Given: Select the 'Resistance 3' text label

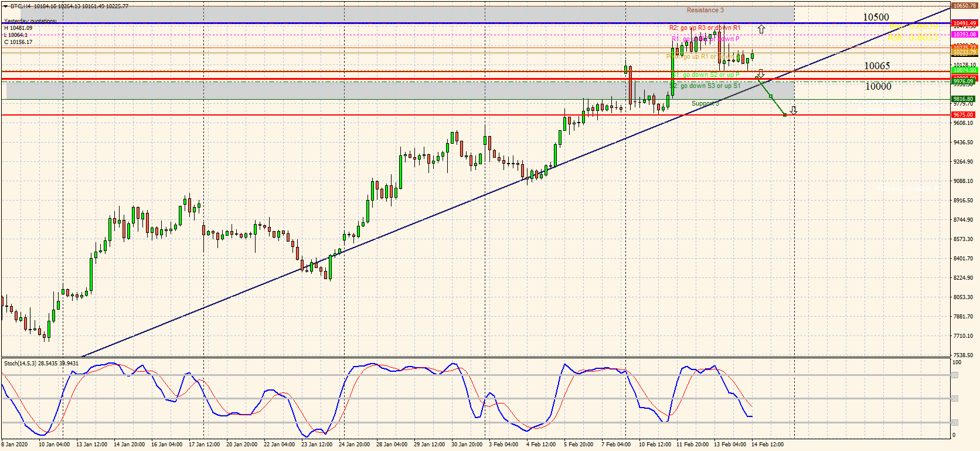Looking at the screenshot, I should pyautogui.click(x=705, y=10).
